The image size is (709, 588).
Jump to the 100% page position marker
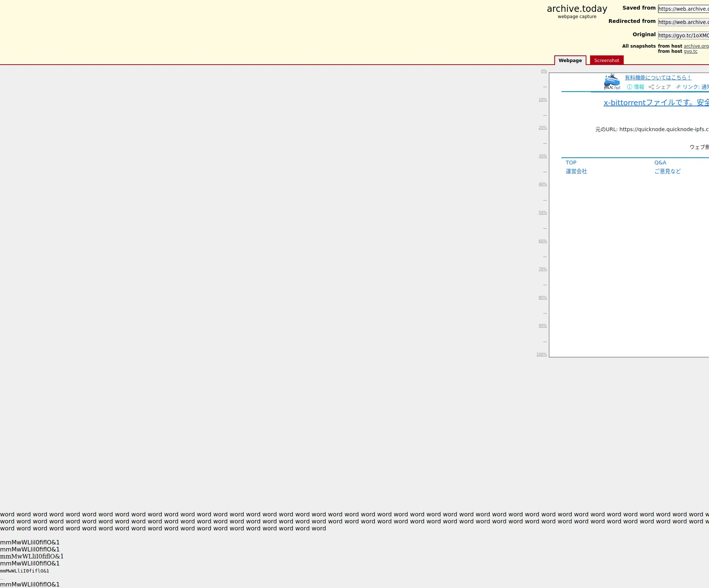541,355
